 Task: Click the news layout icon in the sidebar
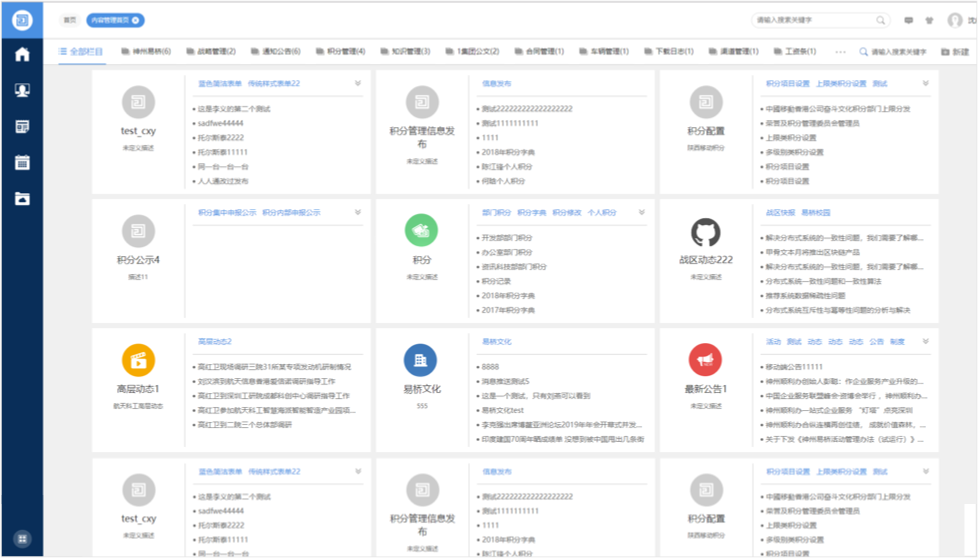(x=22, y=126)
